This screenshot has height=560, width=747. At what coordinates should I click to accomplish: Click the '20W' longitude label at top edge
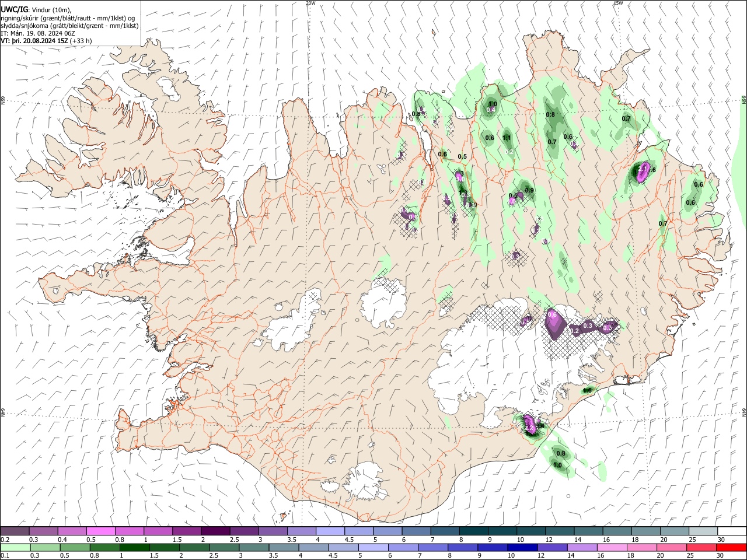[x=311, y=3]
